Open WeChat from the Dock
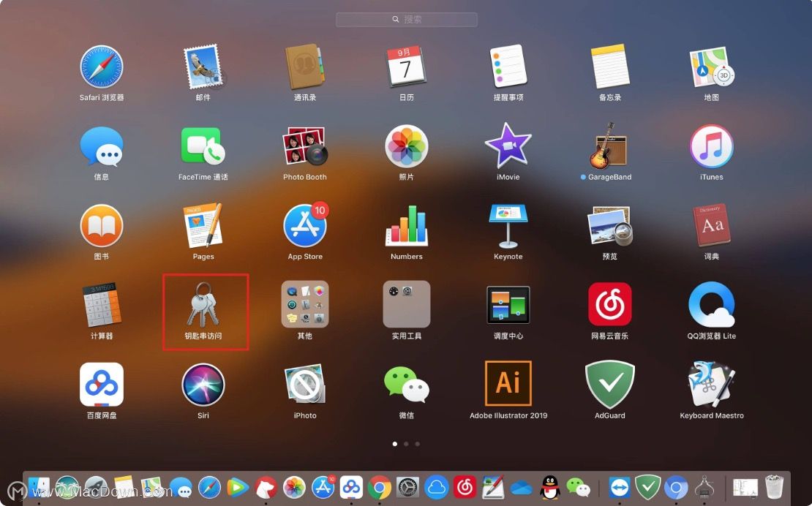This screenshot has height=506, width=812. (x=578, y=488)
